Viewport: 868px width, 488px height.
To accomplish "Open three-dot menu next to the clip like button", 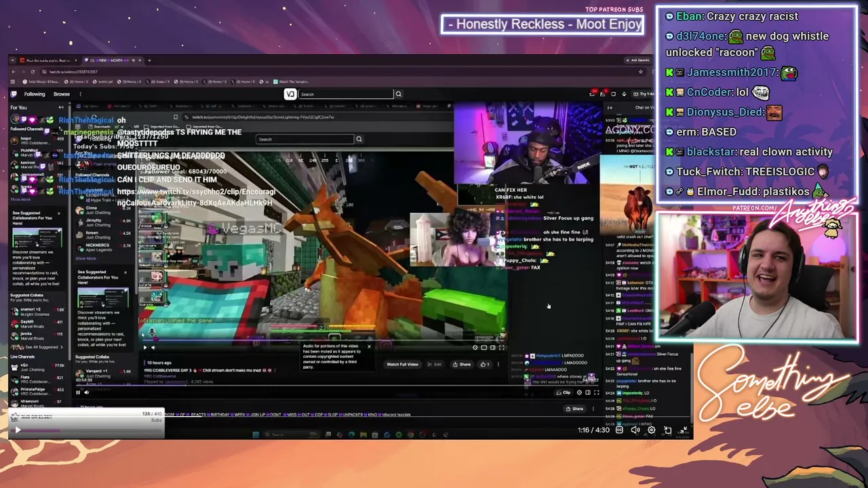I will 498,365.
